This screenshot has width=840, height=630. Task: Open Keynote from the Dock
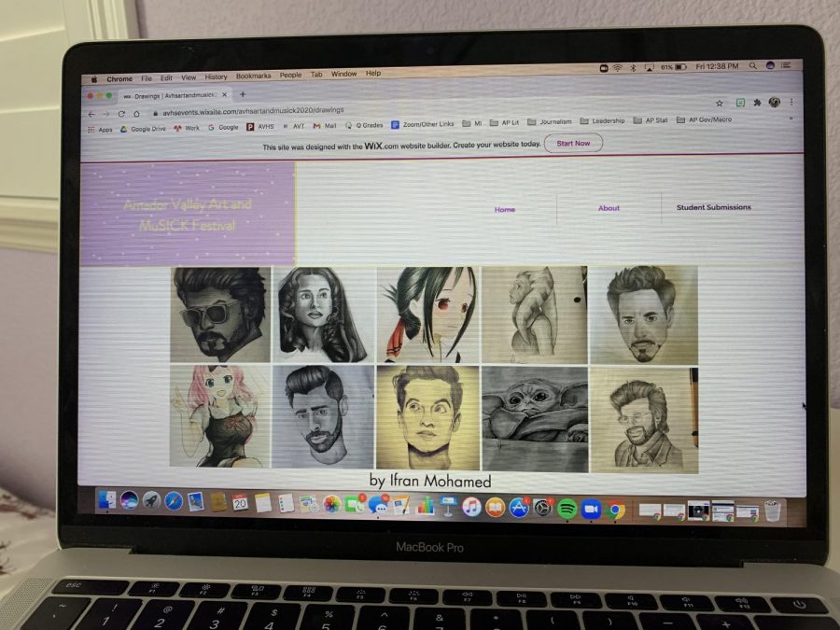[448, 507]
